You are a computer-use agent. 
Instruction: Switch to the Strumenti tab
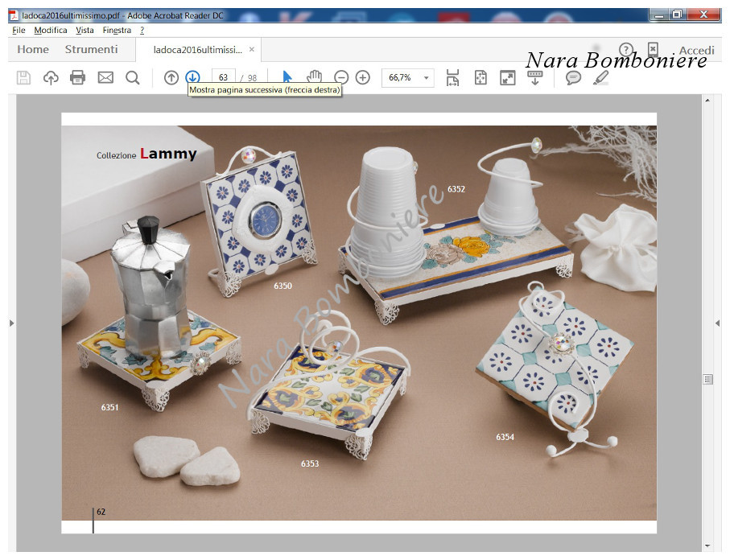91,50
